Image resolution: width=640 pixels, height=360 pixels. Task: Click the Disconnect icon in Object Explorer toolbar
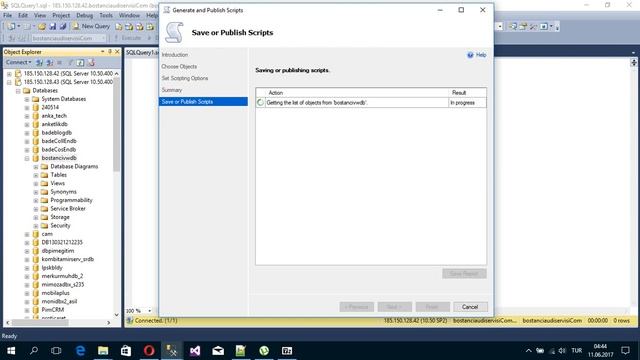pyautogui.click(x=50, y=62)
